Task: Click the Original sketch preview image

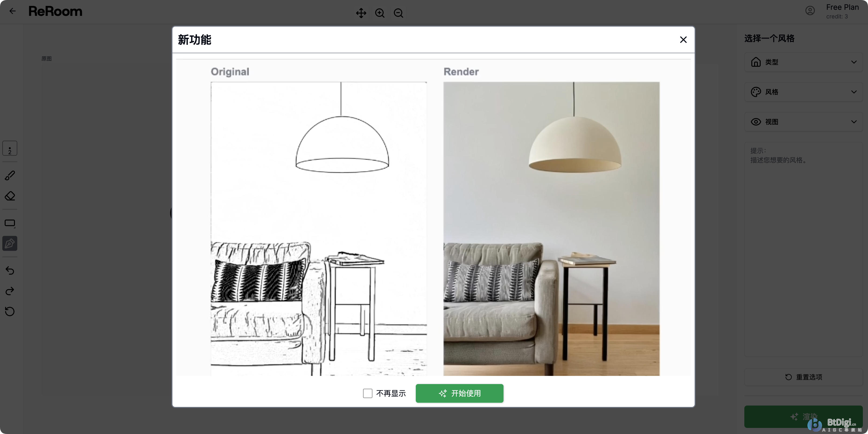Action: tap(319, 229)
